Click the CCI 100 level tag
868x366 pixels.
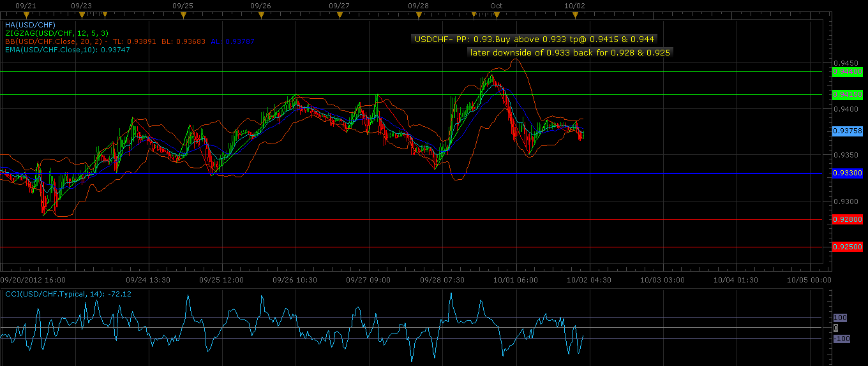tap(839, 317)
